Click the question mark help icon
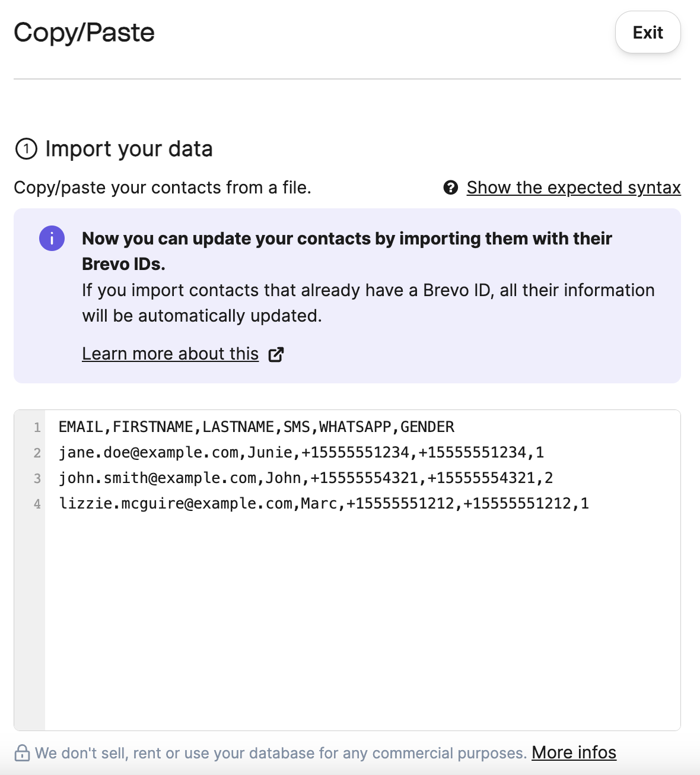 pos(451,188)
